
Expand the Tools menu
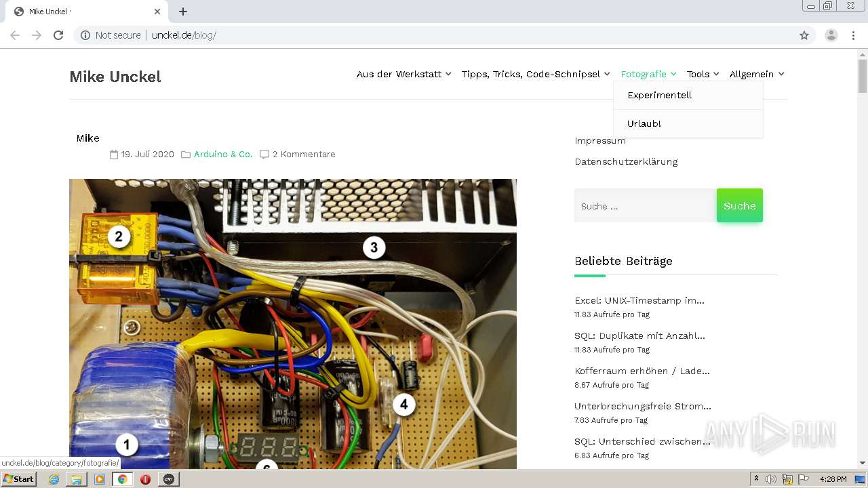(x=703, y=74)
